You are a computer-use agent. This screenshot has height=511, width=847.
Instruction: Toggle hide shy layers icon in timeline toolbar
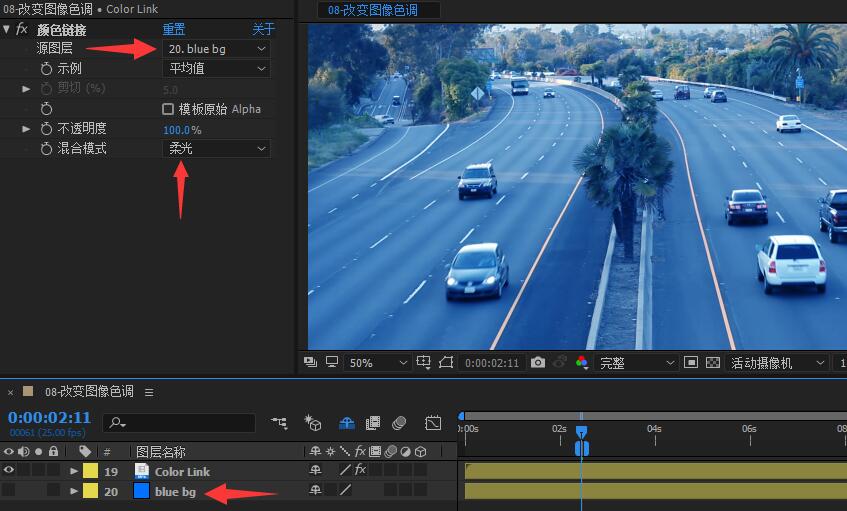[347, 423]
